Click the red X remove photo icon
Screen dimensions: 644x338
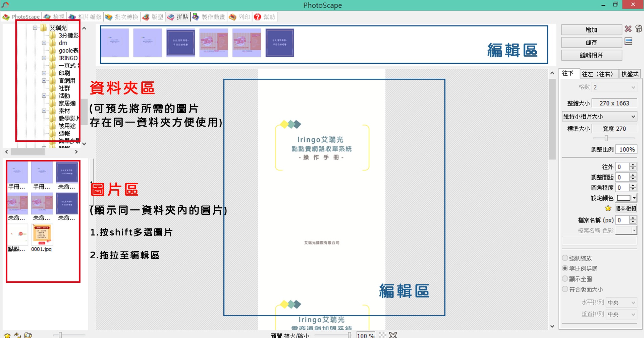coord(628,29)
